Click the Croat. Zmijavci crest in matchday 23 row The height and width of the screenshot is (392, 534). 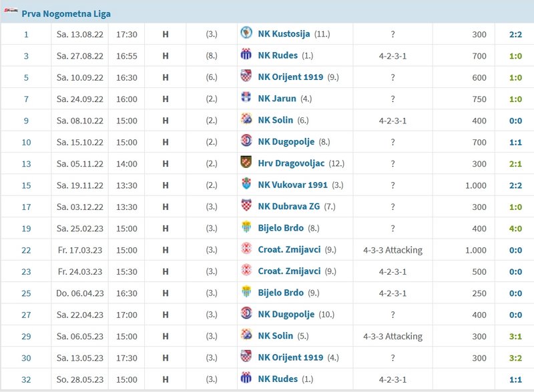tap(246, 270)
